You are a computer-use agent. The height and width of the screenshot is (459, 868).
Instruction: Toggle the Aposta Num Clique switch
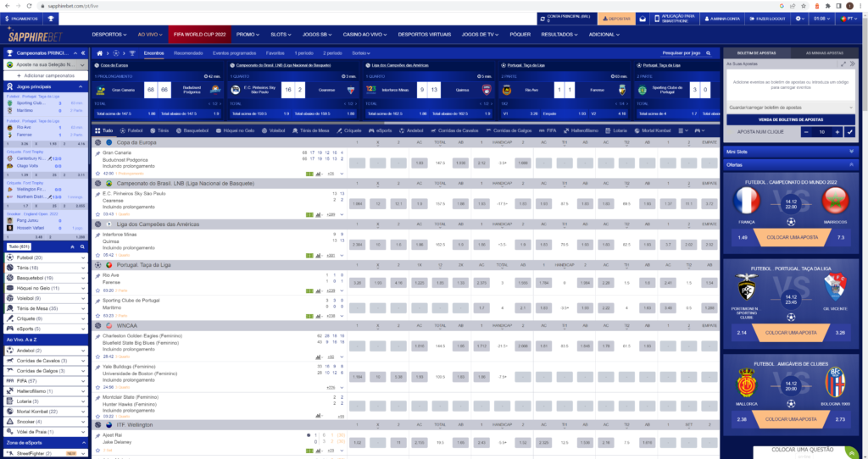(x=730, y=132)
